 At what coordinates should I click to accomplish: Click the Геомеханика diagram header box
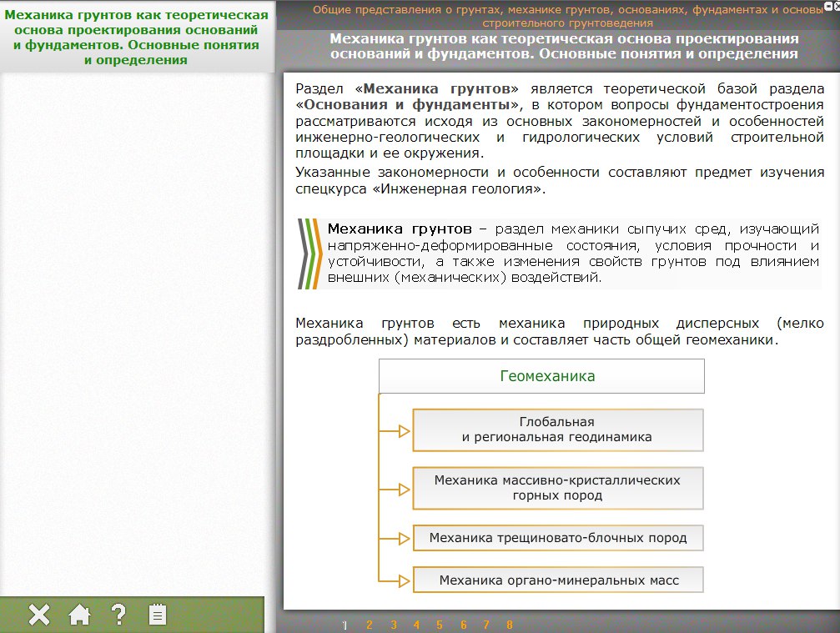point(541,376)
